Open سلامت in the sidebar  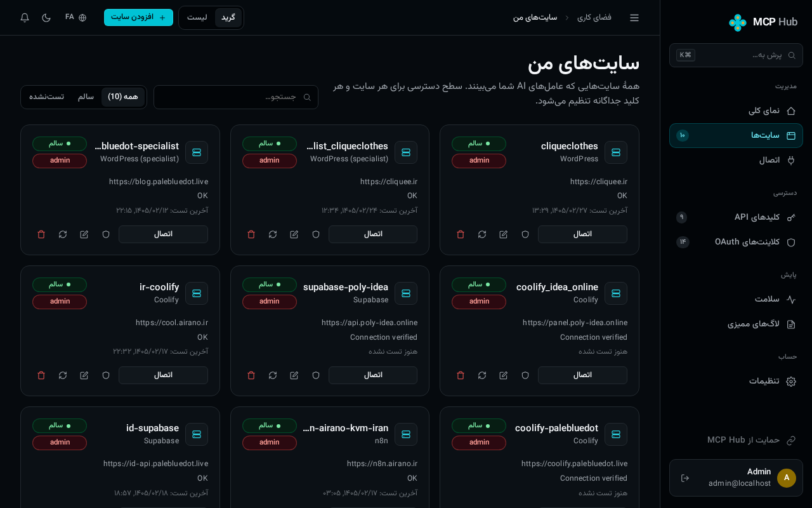click(736, 299)
